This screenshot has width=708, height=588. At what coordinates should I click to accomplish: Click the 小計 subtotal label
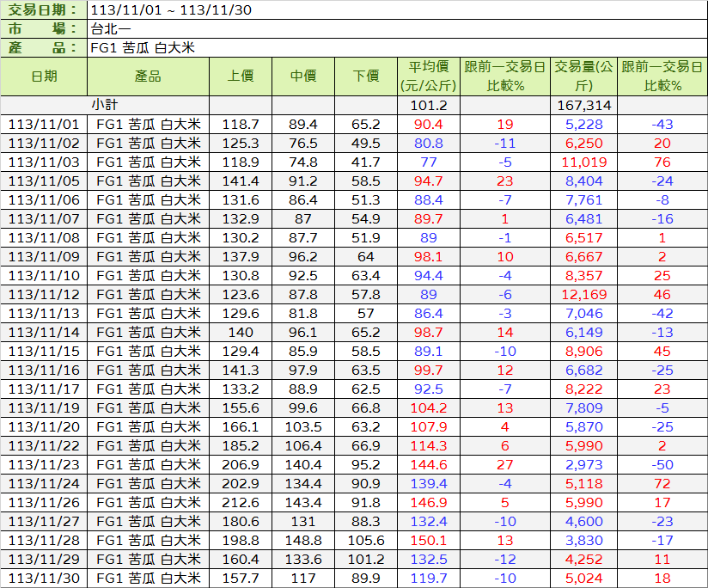105,105
